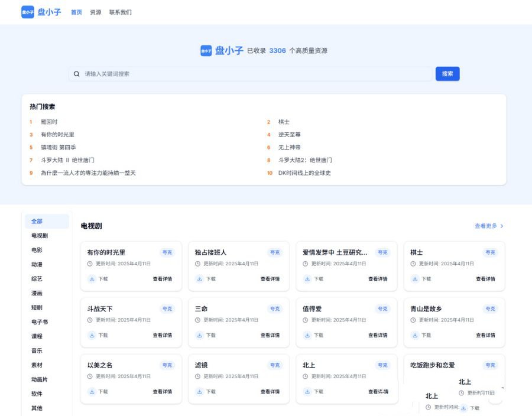
Task: Click the download icon on the 三命 card
Action: pyautogui.click(x=198, y=335)
